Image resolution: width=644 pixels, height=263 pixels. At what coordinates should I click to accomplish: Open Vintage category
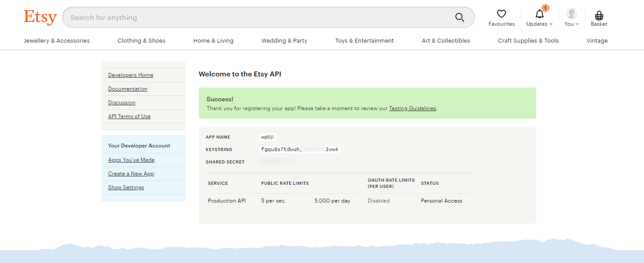(597, 40)
